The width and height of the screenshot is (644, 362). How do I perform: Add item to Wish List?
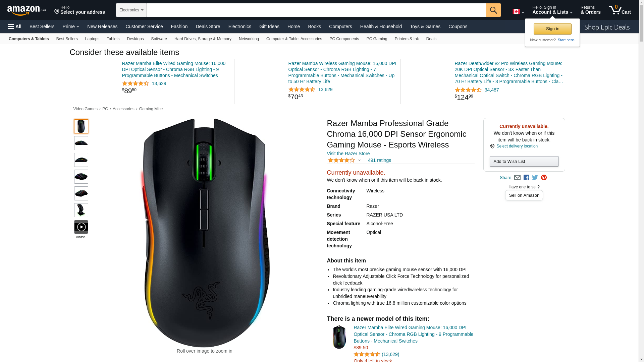524,162
